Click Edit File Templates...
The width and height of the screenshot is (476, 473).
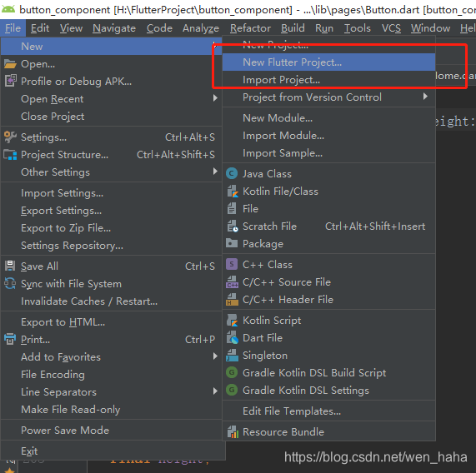coord(328,411)
